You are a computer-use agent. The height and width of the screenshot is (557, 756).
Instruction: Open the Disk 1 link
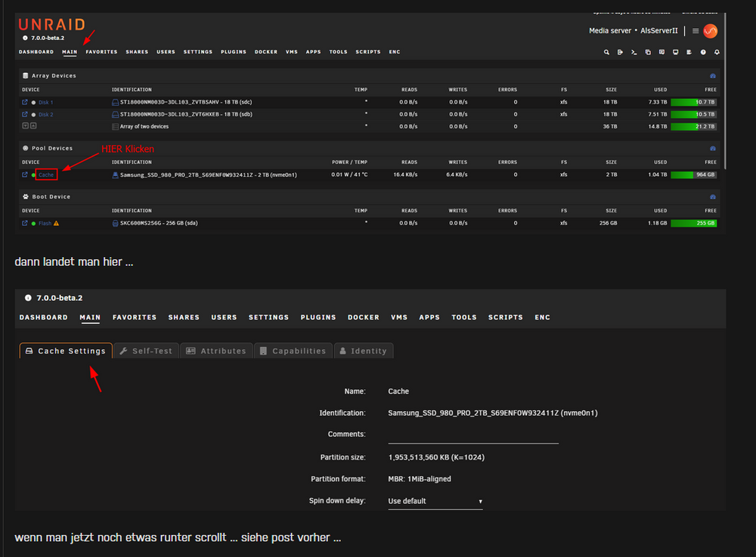click(46, 103)
